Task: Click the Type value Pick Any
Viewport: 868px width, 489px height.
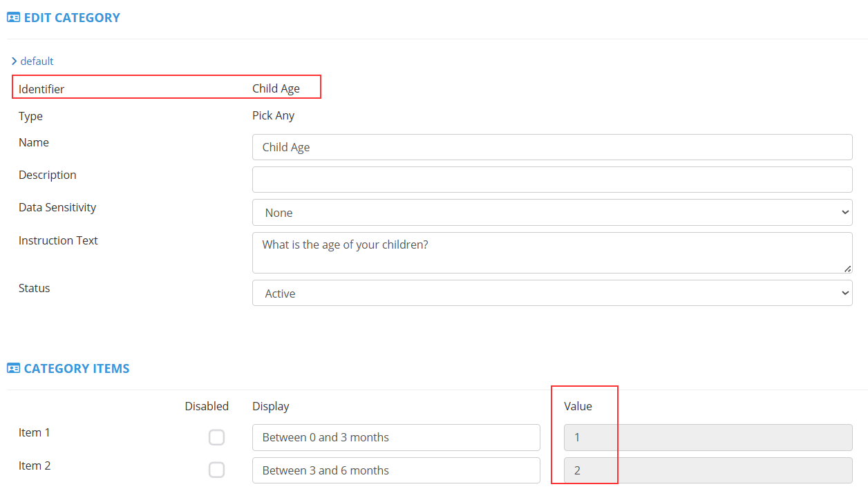Action: click(273, 115)
